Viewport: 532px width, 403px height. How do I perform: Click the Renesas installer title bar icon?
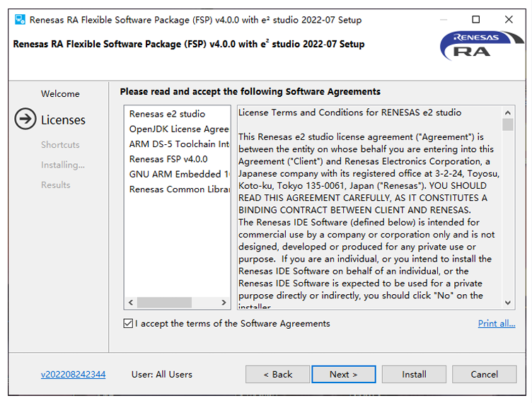[20, 19]
